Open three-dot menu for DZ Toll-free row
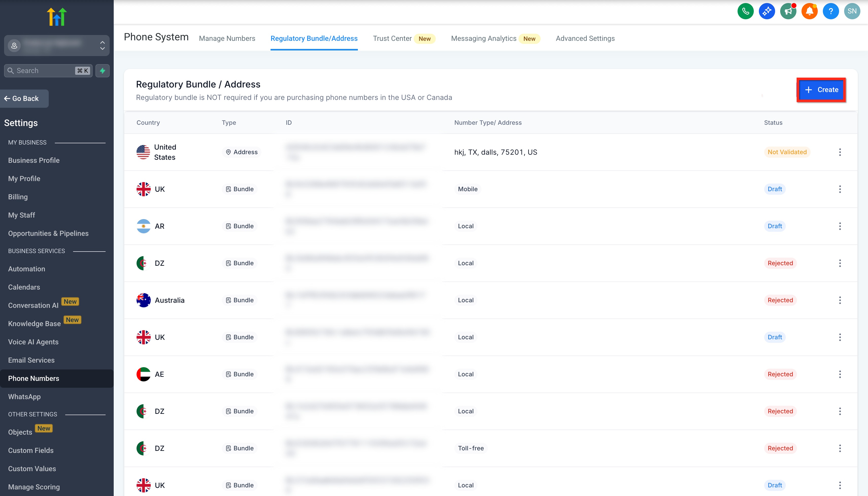Viewport: 868px width, 496px height. [x=840, y=448]
